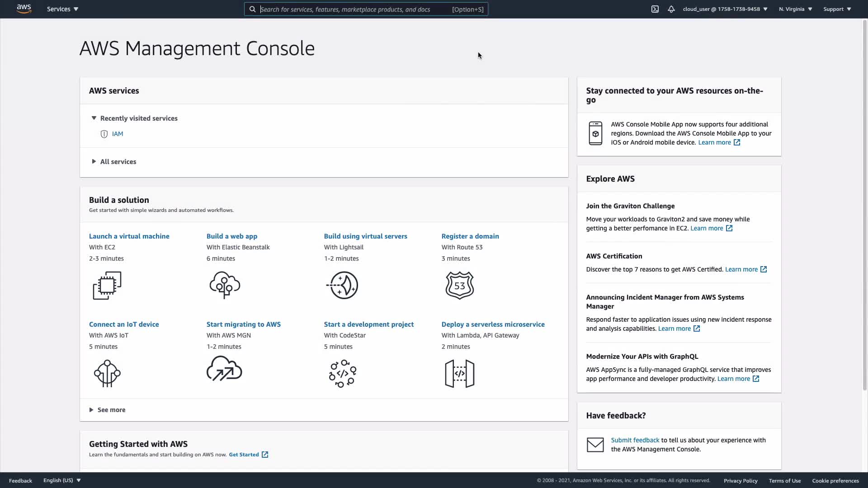Click the CodeStar development project icon
This screenshot has height=488, width=868.
tap(342, 373)
